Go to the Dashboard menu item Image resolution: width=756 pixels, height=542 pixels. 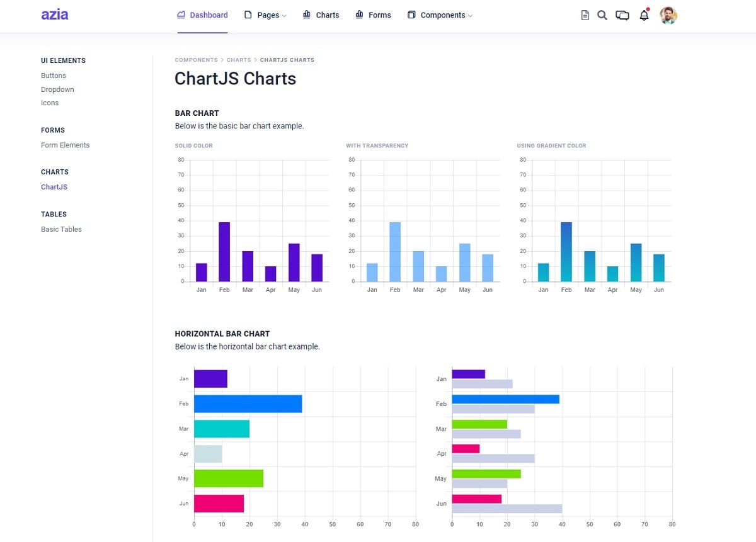(209, 15)
